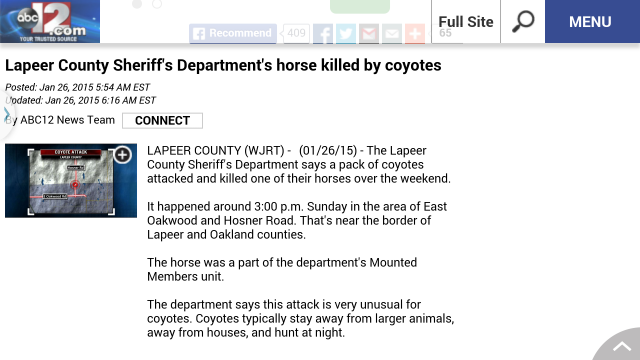Image resolution: width=640 pixels, height=360 pixels.
Task: Jump to top with up-chevron button
Action: coord(621,347)
